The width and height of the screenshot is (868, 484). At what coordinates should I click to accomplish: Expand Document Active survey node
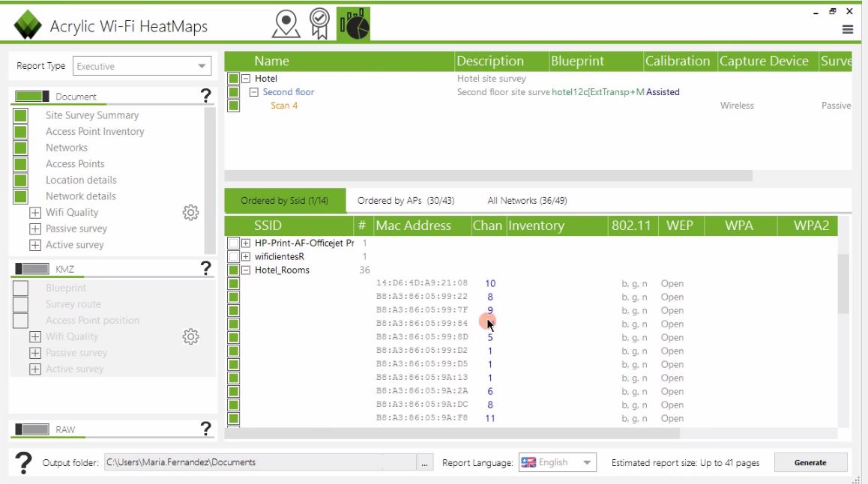pos(35,245)
